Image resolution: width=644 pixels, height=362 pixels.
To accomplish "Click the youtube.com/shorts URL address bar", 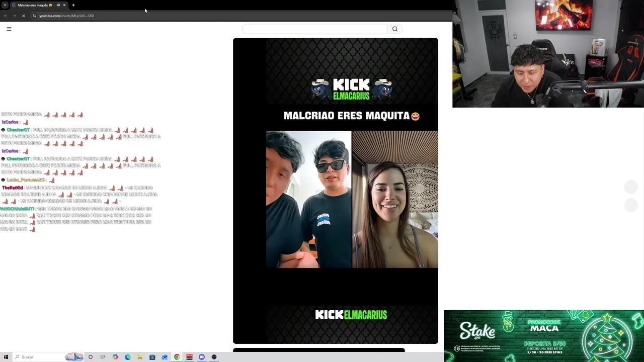I will (66, 16).
